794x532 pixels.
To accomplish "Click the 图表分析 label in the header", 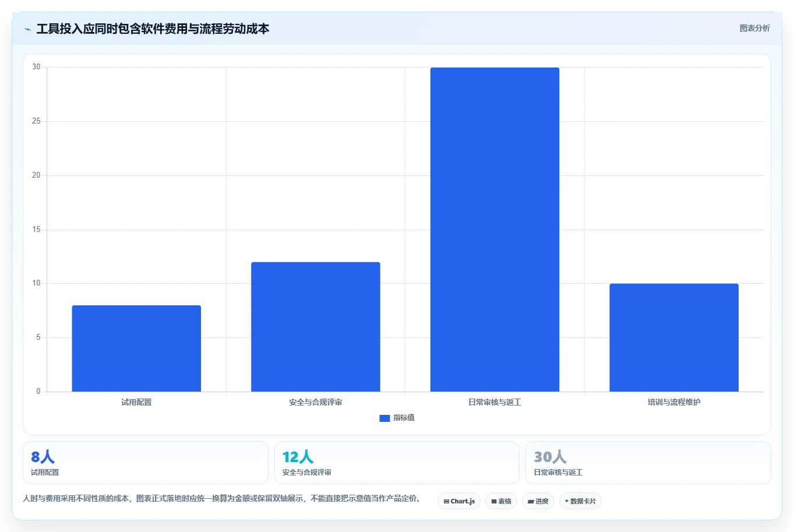I will (x=754, y=28).
